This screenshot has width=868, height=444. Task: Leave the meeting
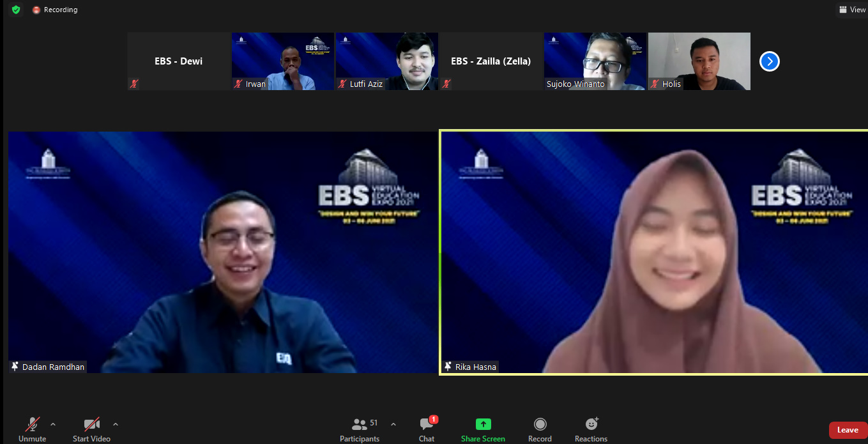point(848,430)
